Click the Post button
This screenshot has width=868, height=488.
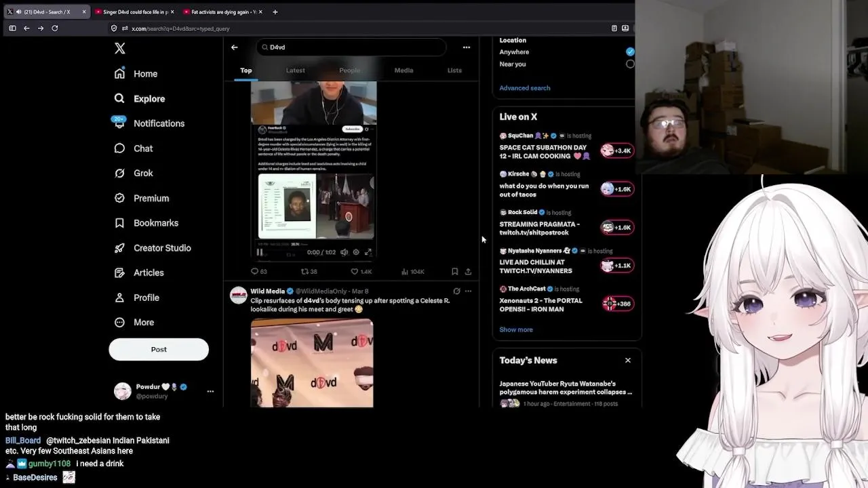click(x=159, y=349)
